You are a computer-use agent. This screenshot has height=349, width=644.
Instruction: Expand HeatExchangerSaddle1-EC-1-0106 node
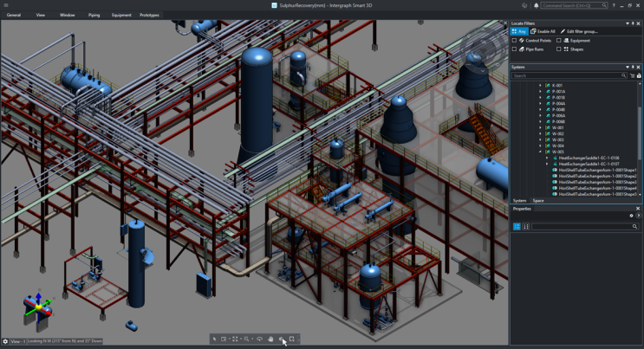pos(547,158)
